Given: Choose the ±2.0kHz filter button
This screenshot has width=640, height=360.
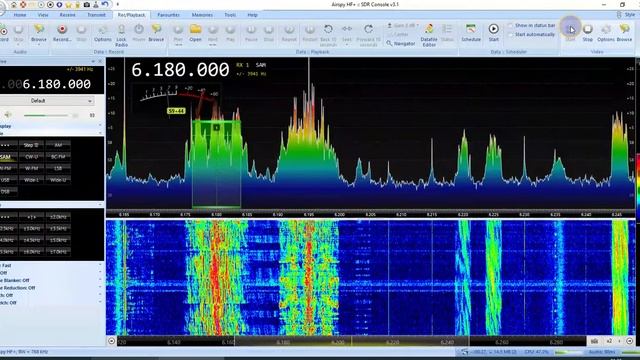Looking at the screenshot, I should [x=58, y=217].
